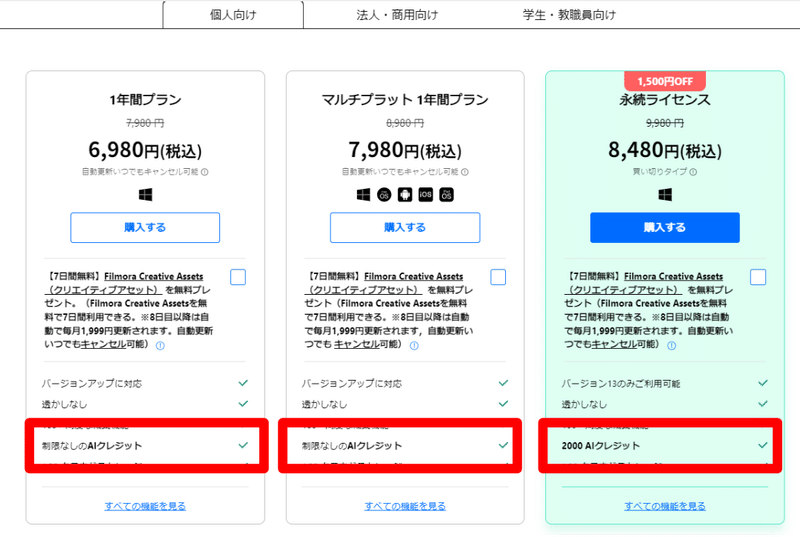Screen dimensions: 800x537
Task: Click the info icon beside 自動更新 in 1年間プラン
Action: 205,172
